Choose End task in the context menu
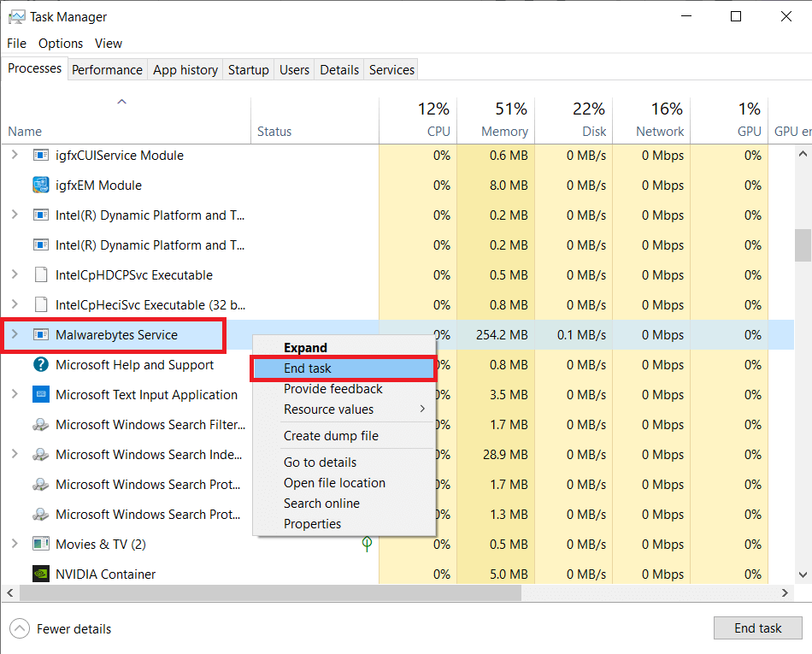Image resolution: width=812 pixels, height=654 pixels. point(344,368)
